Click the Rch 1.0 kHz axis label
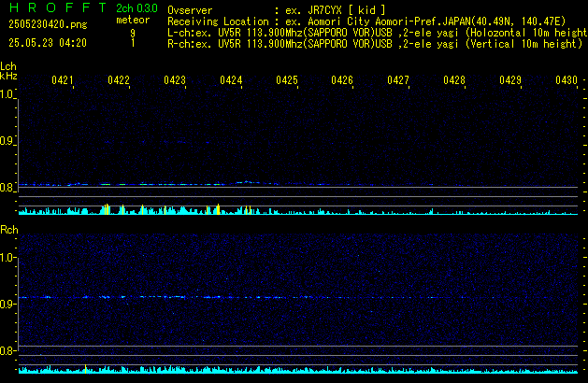 coord(7,258)
